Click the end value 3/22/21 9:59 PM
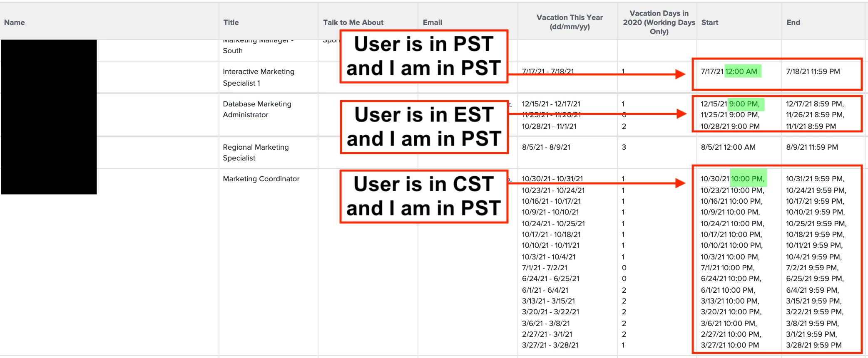 815,312
